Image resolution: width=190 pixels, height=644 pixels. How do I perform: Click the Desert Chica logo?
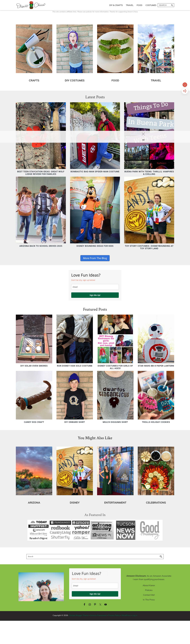(31, 5)
